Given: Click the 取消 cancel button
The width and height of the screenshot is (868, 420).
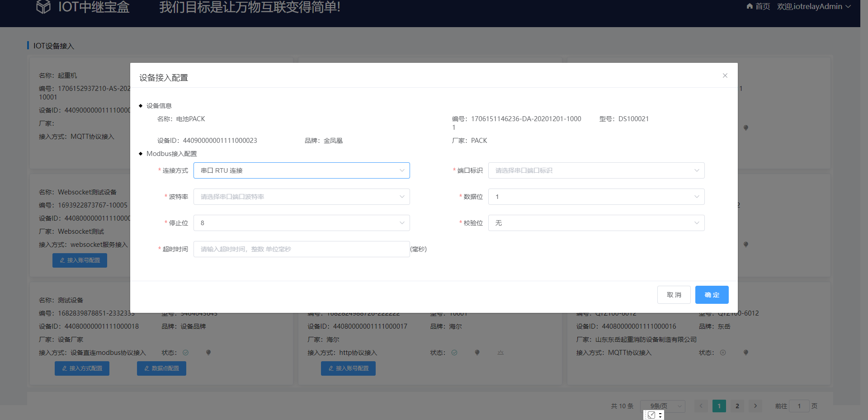Looking at the screenshot, I should pyautogui.click(x=674, y=294).
